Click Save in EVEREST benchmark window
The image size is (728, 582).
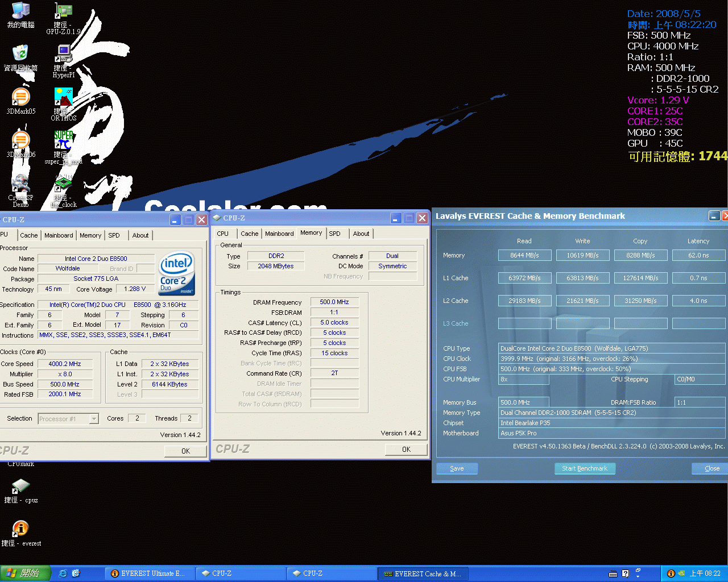click(x=457, y=469)
